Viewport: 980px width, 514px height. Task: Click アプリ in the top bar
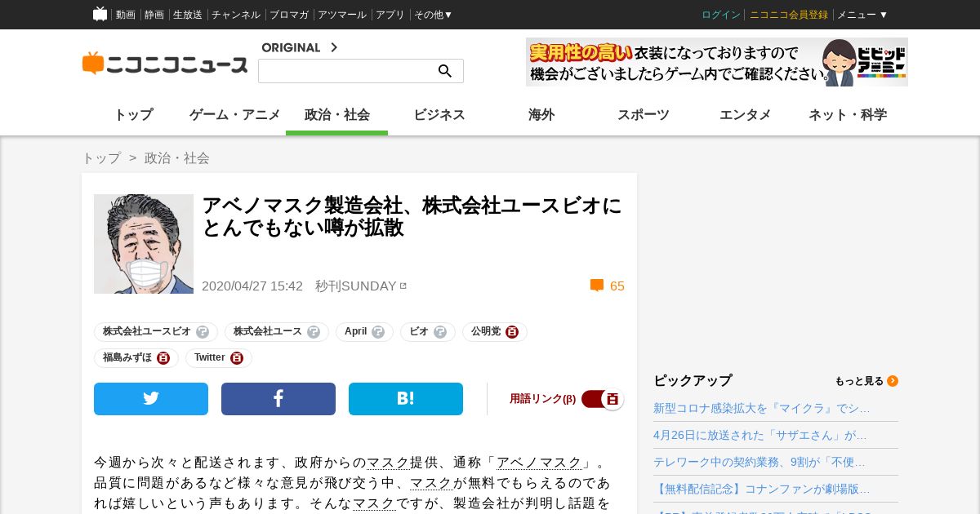click(x=390, y=15)
